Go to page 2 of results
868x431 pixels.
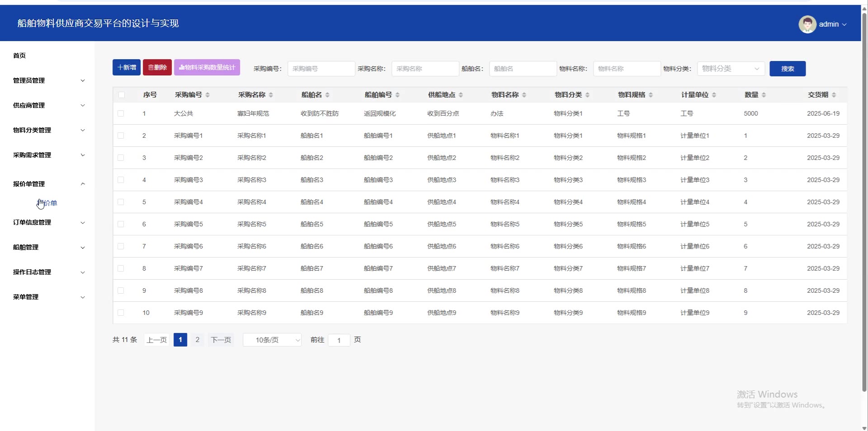197,340
